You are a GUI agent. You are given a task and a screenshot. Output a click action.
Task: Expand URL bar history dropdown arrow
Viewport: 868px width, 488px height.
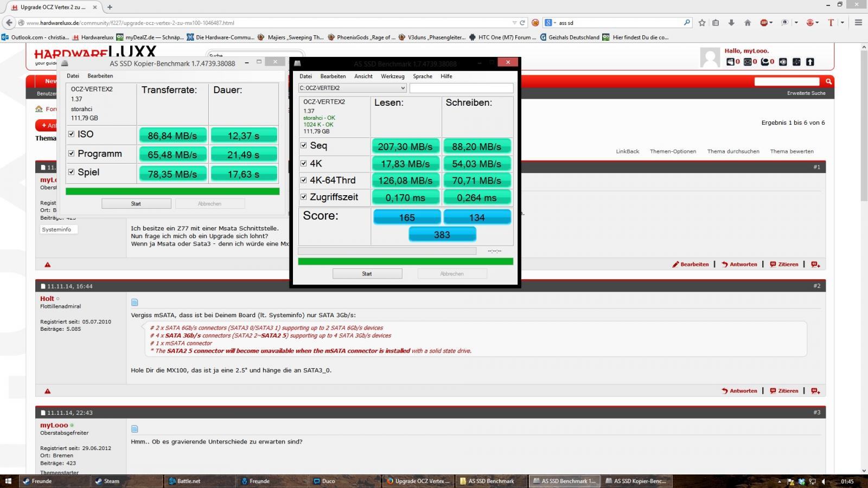514,23
